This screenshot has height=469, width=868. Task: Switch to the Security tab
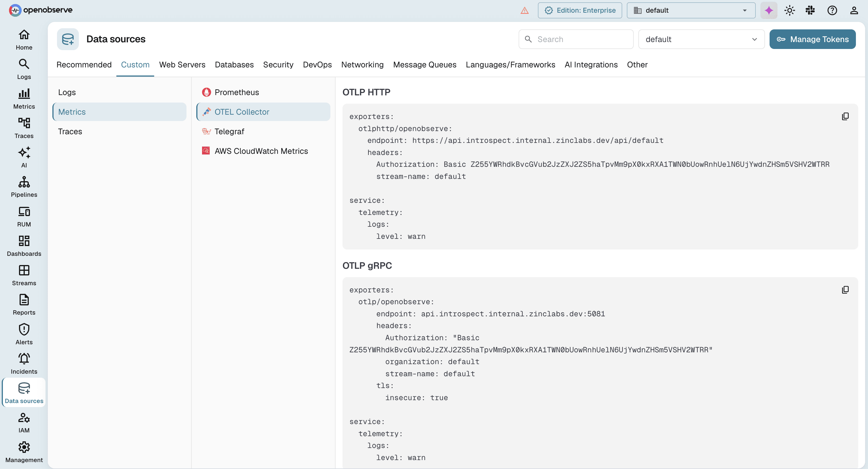[x=278, y=65]
